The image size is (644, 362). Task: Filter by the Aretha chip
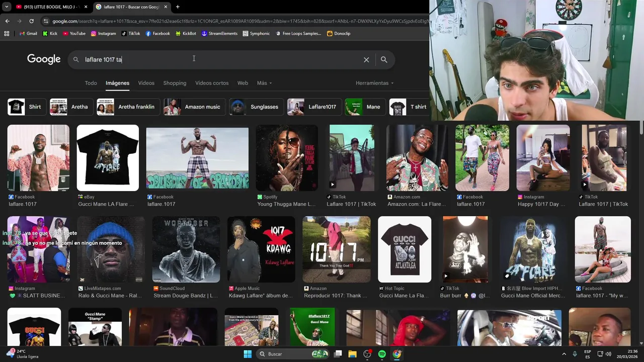click(71, 107)
